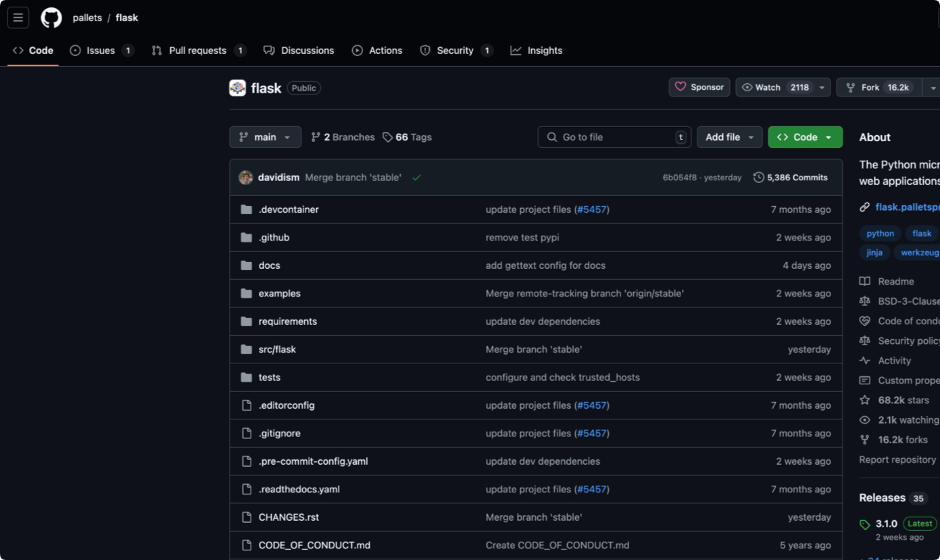This screenshot has height=560, width=940.
Task: Click the flask breadcrumb in the header
Action: 127,18
